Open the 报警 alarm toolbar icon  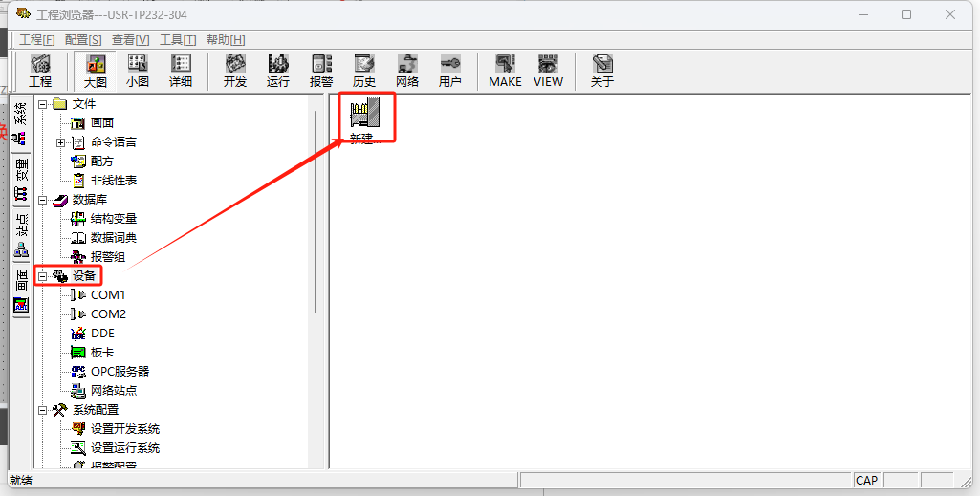click(x=321, y=71)
